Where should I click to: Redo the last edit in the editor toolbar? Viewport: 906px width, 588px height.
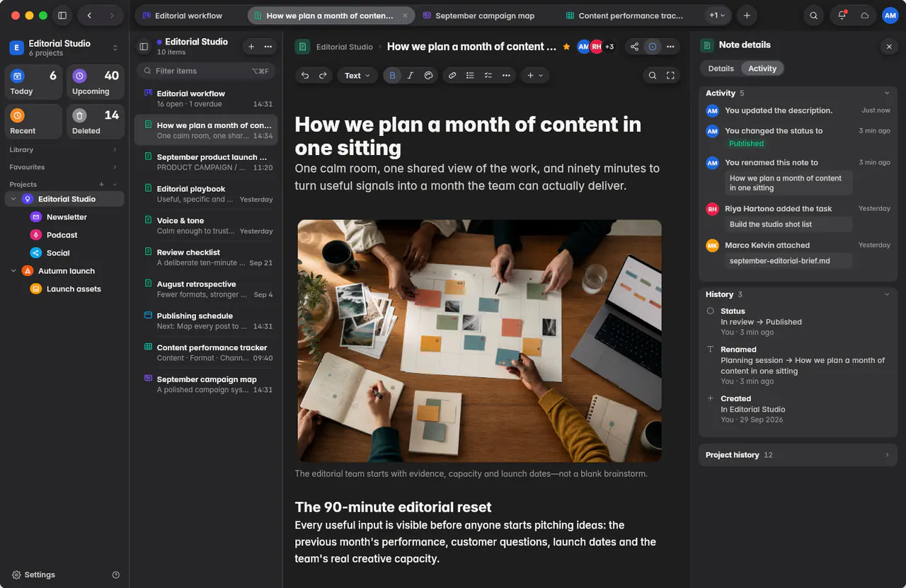pos(323,76)
